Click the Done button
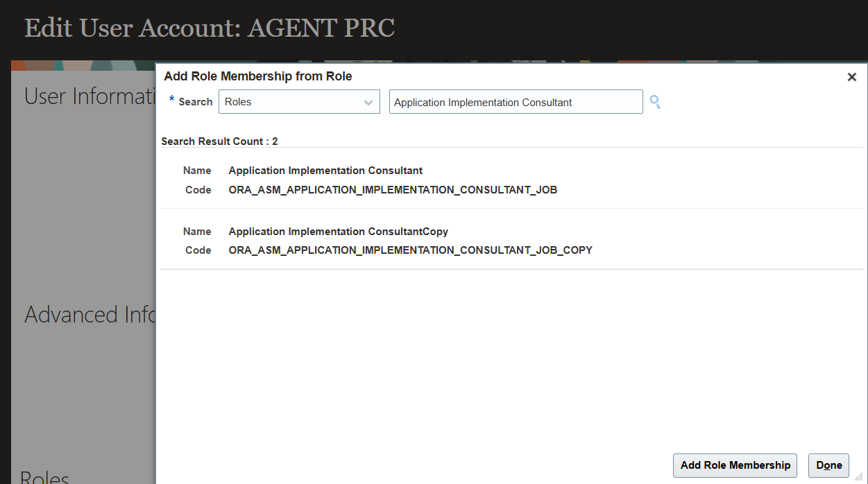The height and width of the screenshot is (484, 868). [828, 465]
